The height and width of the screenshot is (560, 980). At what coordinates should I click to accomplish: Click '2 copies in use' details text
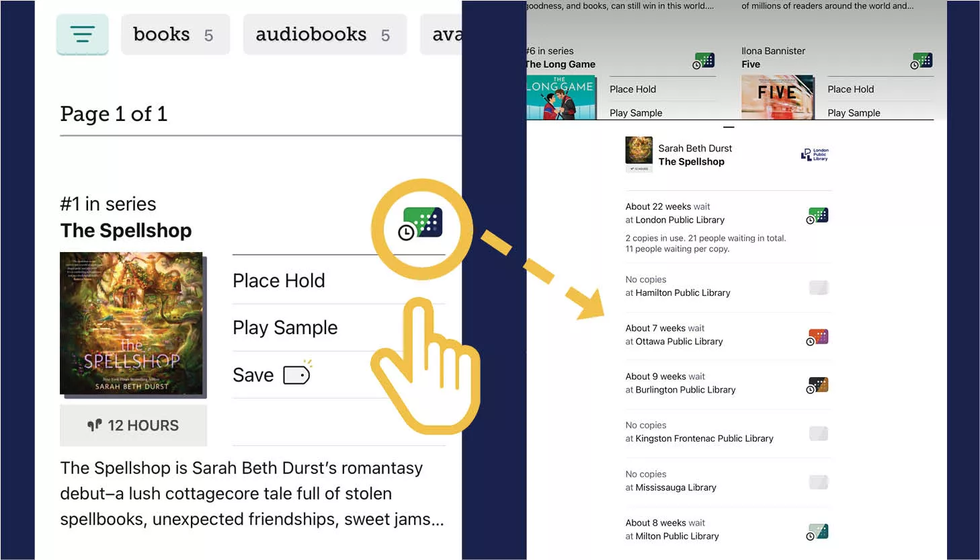(705, 243)
